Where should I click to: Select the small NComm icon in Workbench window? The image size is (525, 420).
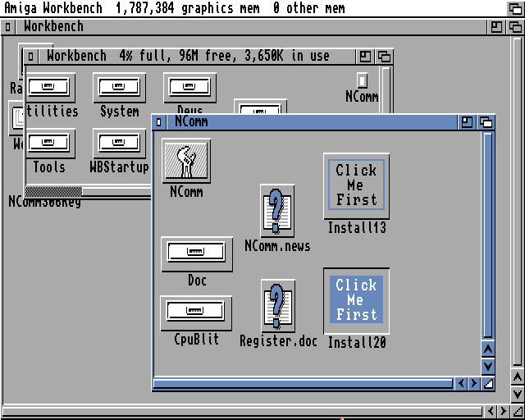(362, 80)
